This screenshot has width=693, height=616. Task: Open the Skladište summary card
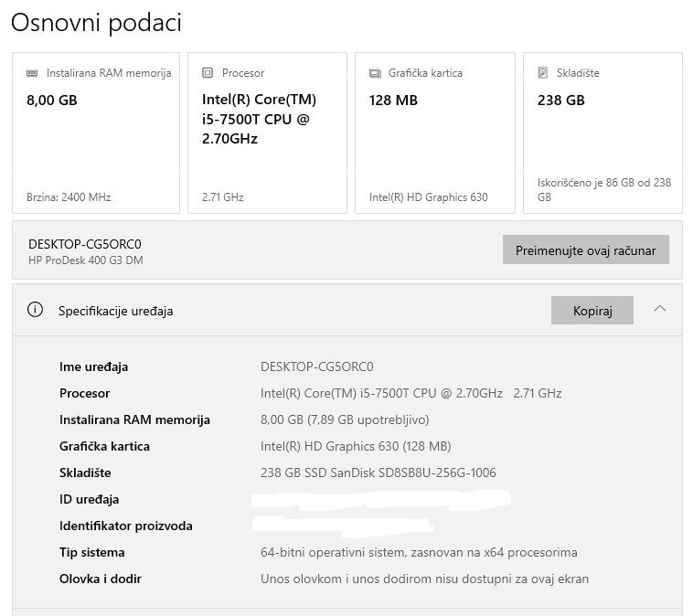(602, 133)
